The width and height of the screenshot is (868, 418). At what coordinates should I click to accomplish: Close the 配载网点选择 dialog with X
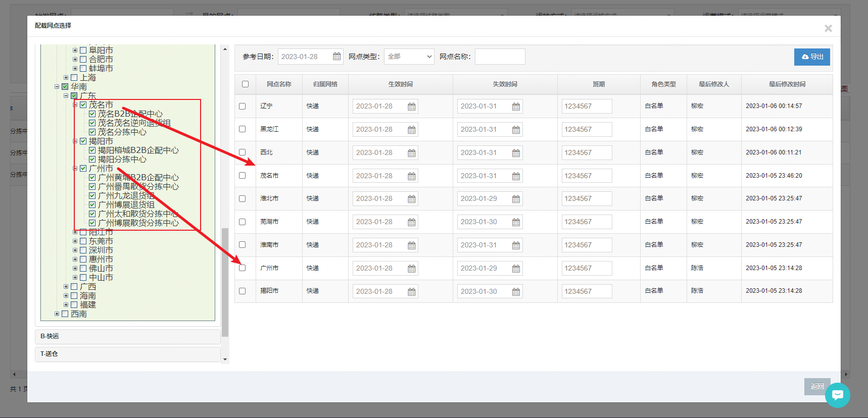pyautogui.click(x=828, y=28)
